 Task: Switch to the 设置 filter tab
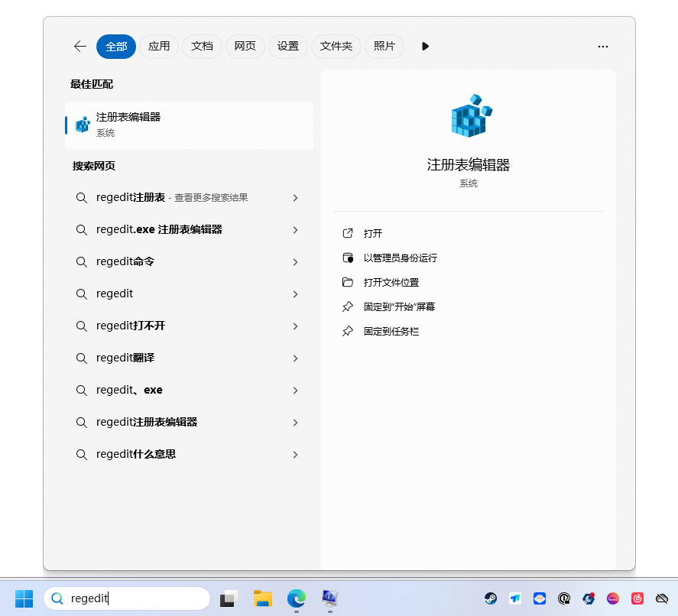coord(288,47)
